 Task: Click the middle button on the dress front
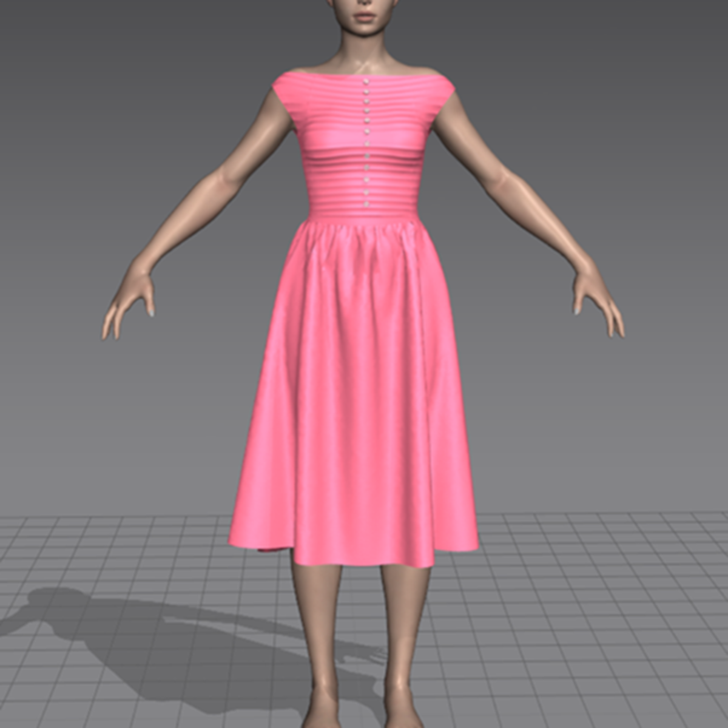coord(365,143)
